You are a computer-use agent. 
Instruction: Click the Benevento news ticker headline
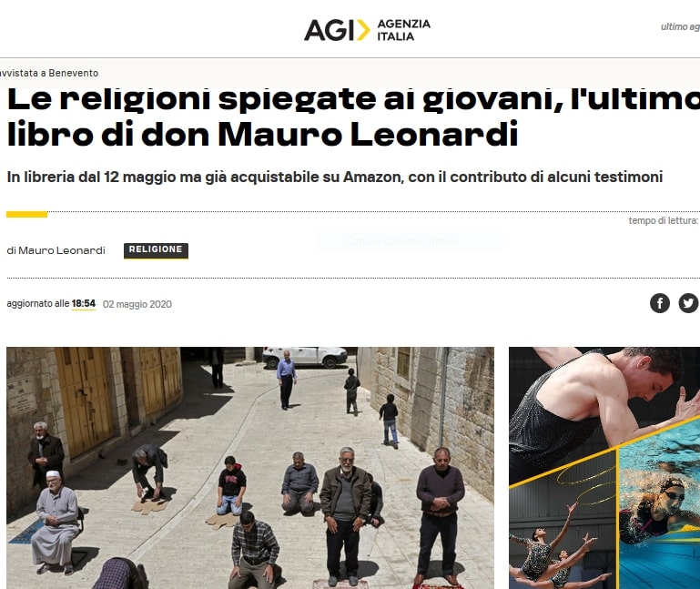(x=49, y=73)
